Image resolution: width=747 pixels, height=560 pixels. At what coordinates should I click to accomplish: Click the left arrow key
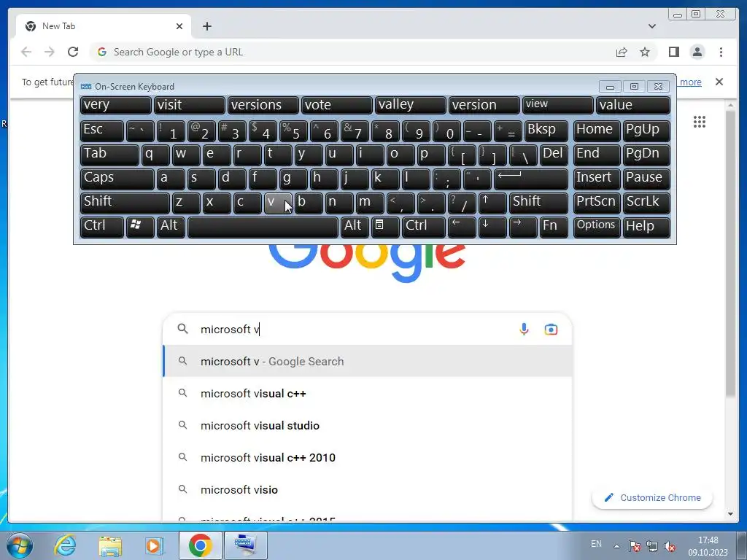[x=462, y=226]
